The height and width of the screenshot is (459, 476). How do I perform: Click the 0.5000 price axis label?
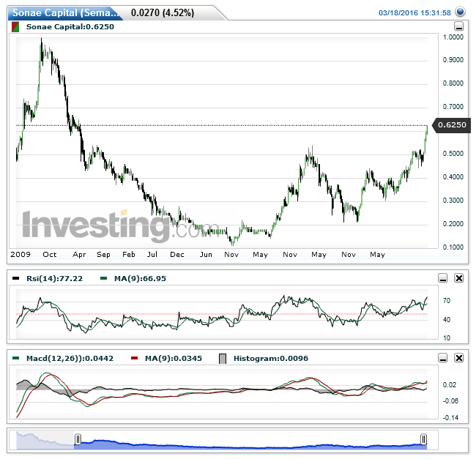point(453,153)
